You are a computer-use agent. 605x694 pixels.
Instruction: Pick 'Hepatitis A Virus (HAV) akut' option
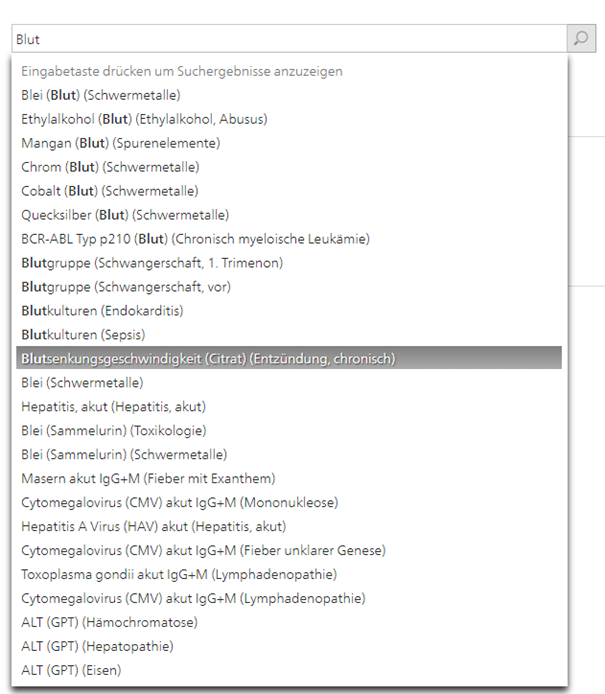[x=153, y=527]
